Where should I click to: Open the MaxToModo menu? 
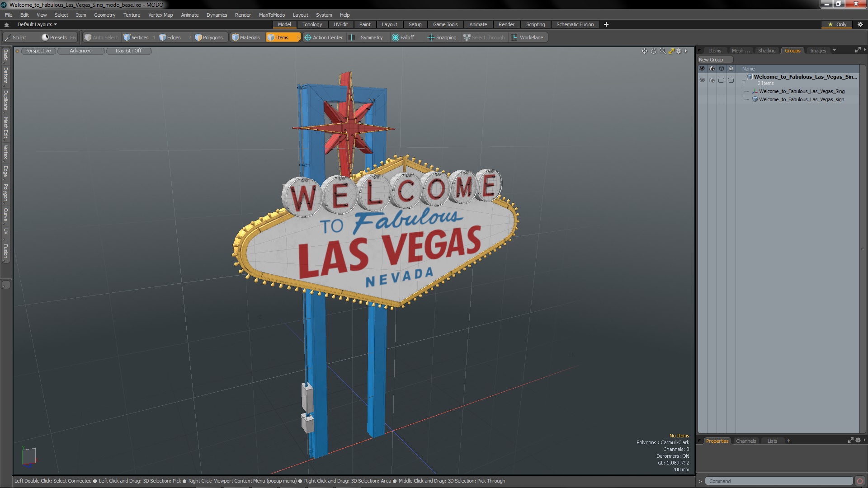point(272,15)
